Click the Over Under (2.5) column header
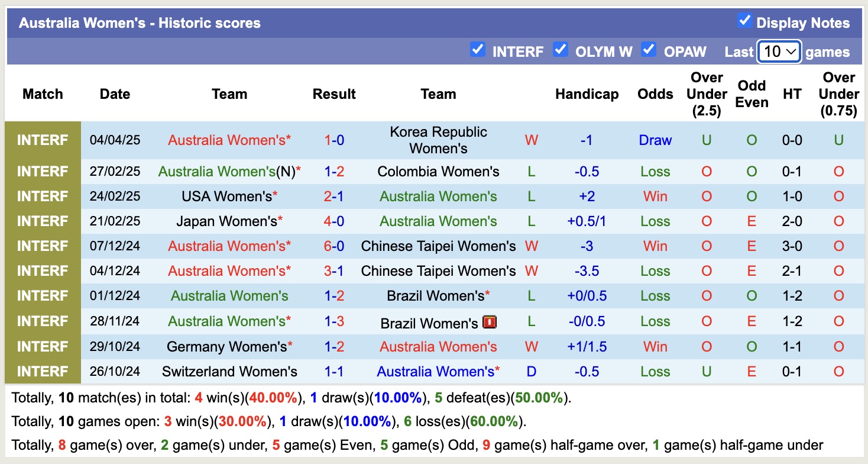The image size is (868, 464). (707, 94)
